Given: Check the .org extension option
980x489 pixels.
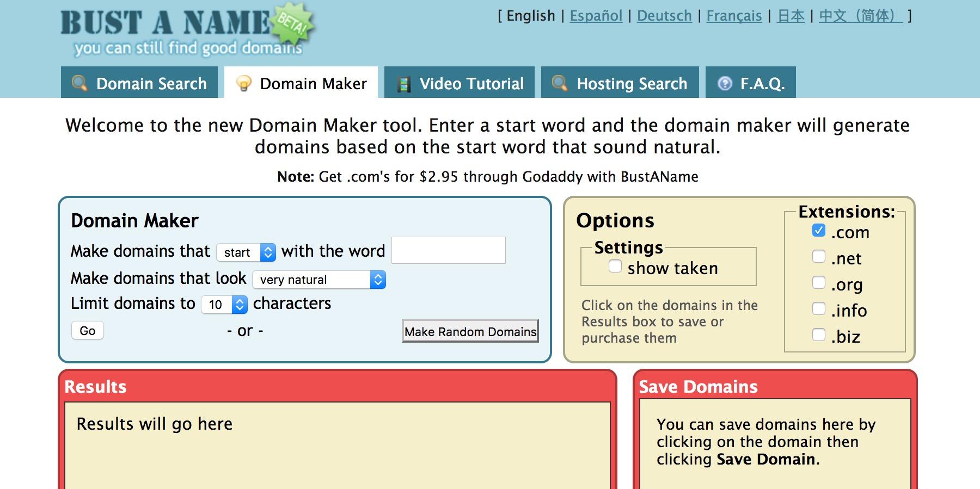Looking at the screenshot, I should (x=818, y=283).
